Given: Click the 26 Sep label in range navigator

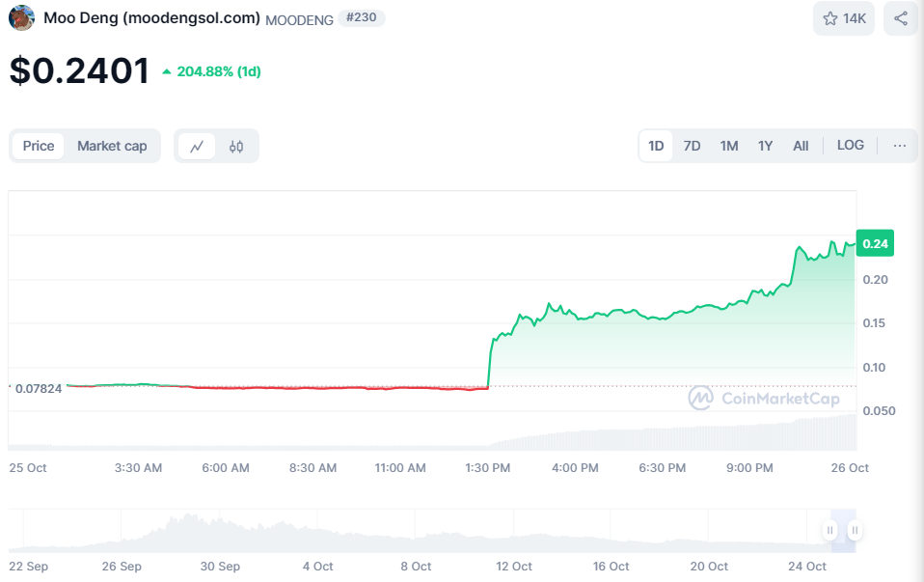Looking at the screenshot, I should (122, 567).
